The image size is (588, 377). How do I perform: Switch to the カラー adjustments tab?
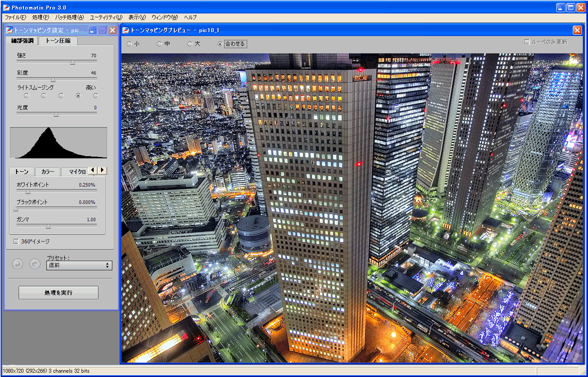[47, 172]
